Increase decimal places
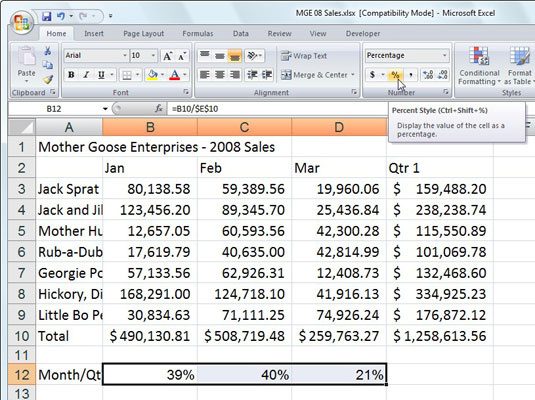 click(428, 75)
